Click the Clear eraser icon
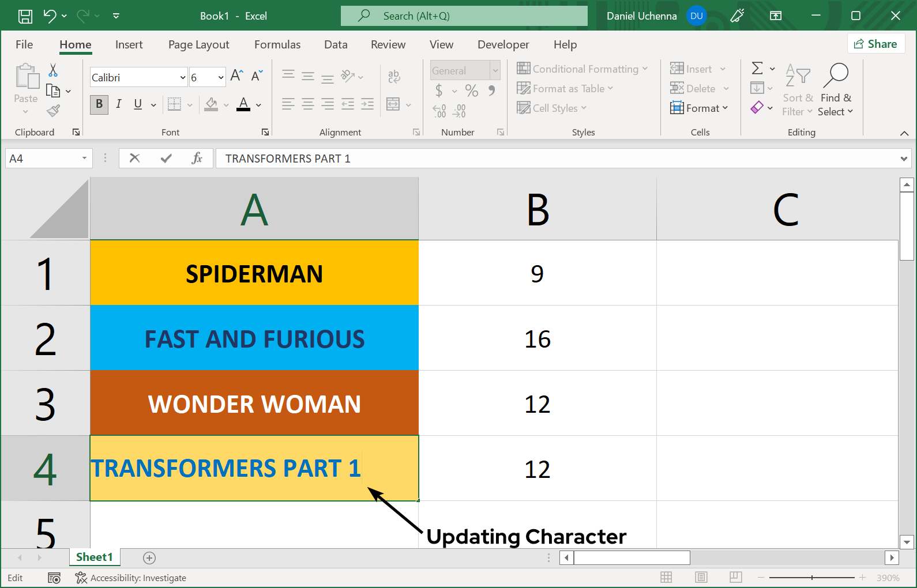917x588 pixels. (757, 107)
